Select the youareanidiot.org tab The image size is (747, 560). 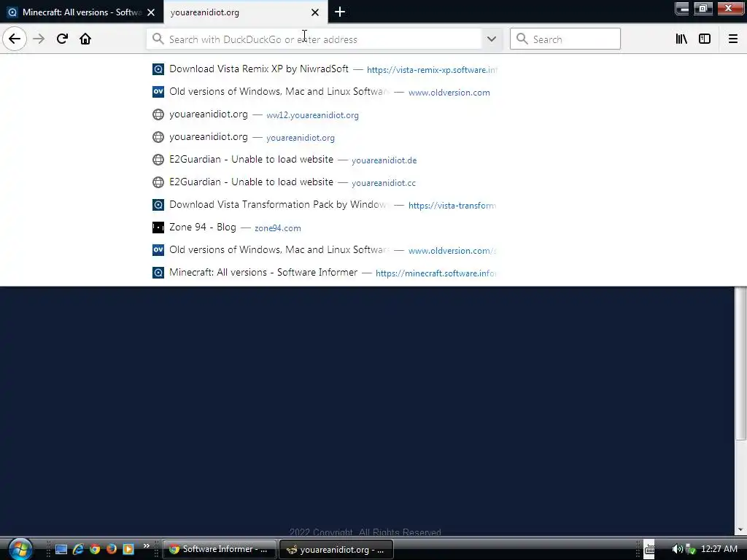pos(245,12)
